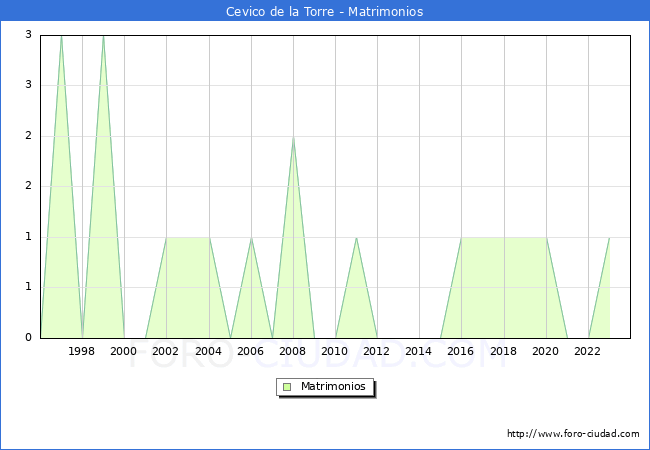This screenshot has height=450, width=650.
Task: Click the 1999 peak data point
Action: tap(103, 36)
